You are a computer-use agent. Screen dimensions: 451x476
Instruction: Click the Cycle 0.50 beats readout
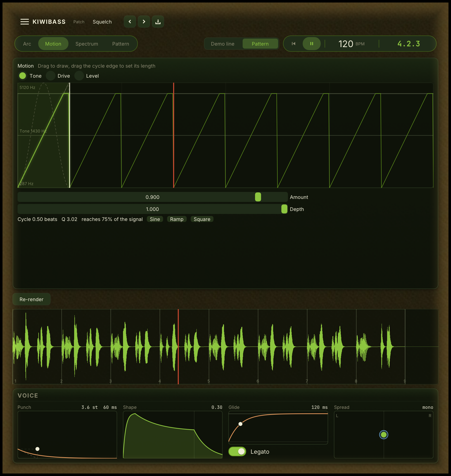tap(37, 219)
